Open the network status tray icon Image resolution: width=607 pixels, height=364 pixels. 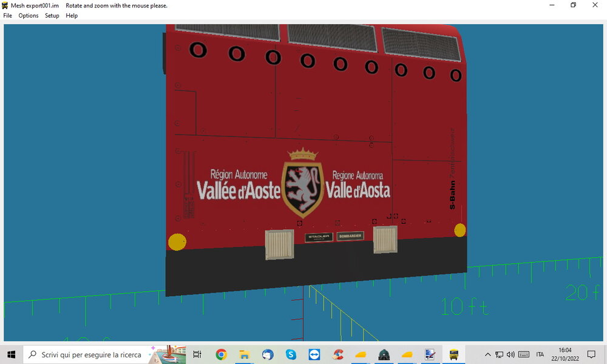[x=500, y=354]
